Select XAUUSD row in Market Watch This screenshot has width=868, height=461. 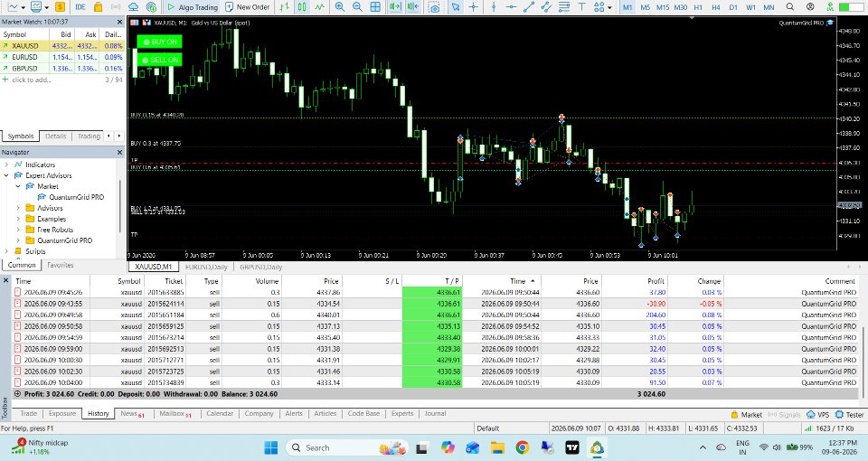(62, 46)
